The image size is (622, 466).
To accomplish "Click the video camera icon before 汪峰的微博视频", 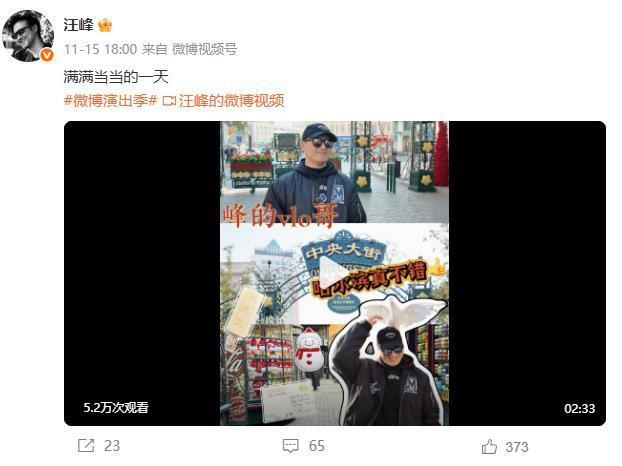I will [169, 101].
